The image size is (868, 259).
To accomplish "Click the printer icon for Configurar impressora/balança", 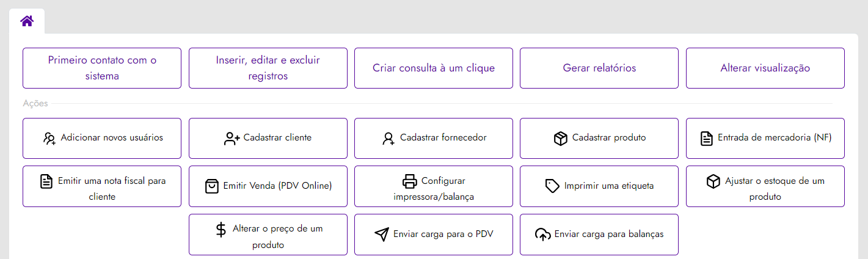I will pos(409,181).
